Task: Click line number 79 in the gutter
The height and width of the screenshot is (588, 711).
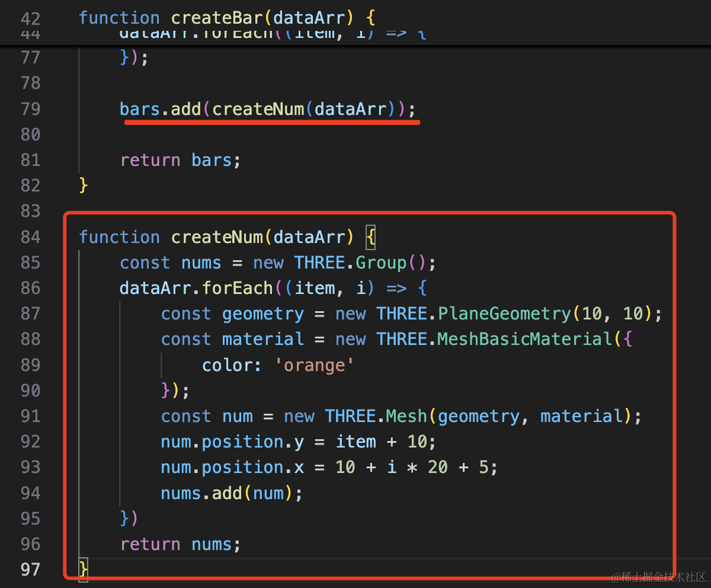Action: [30, 109]
